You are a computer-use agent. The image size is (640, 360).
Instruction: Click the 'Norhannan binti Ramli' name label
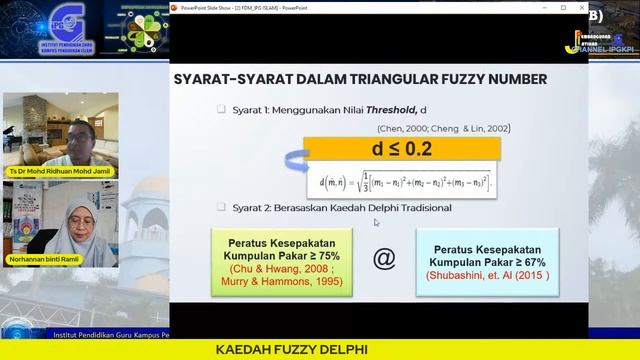pos(44,260)
